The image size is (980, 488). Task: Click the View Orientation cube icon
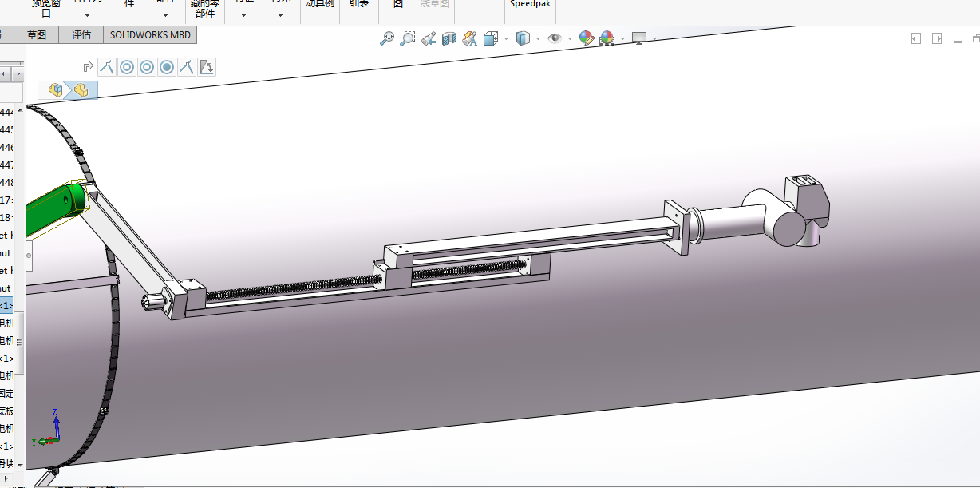490,38
